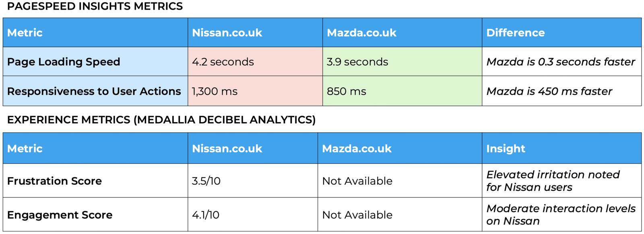Select the 3.5/10 score cell
This screenshot has height=234, width=644.
click(206, 181)
